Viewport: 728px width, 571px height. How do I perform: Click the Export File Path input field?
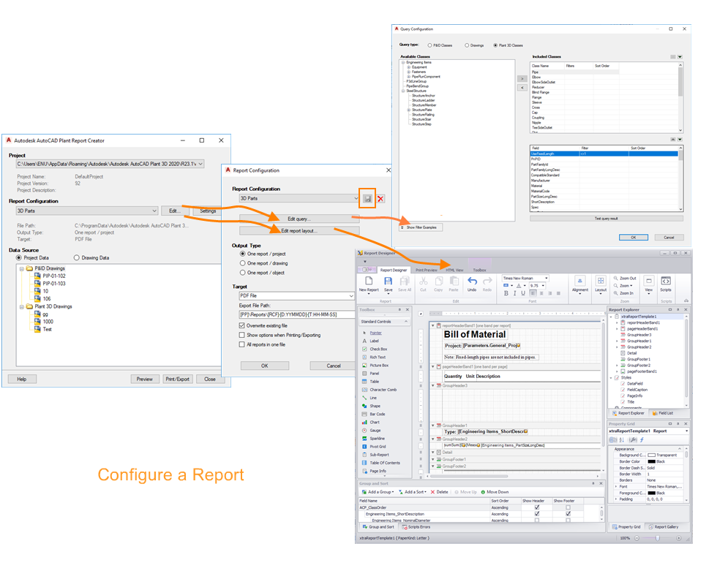(x=297, y=314)
